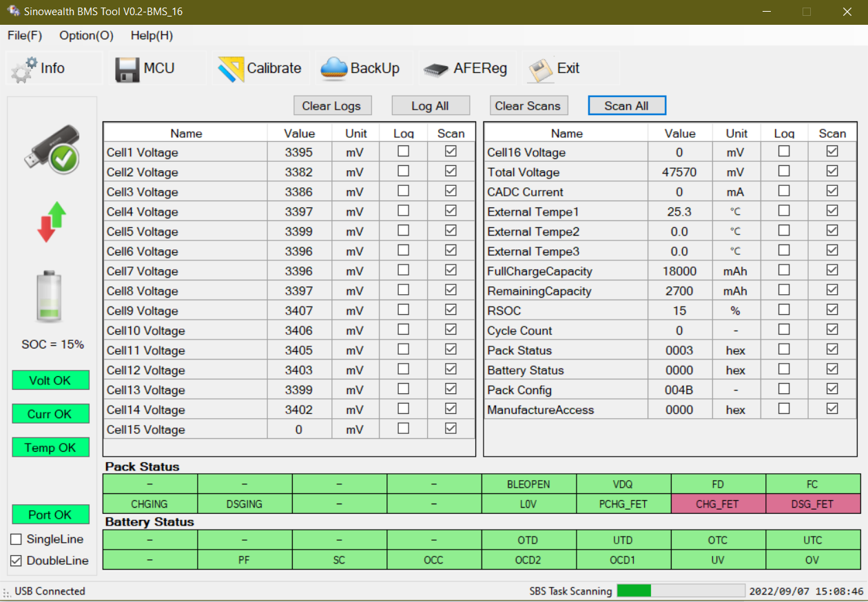Click the USB drive connected icon

coord(52,149)
